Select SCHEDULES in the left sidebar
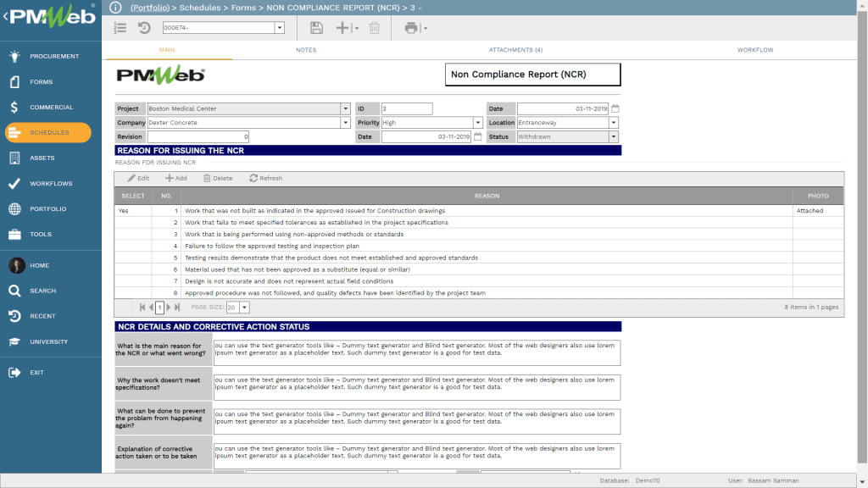Screen dimensions: 868x488 pyautogui.click(x=47, y=133)
